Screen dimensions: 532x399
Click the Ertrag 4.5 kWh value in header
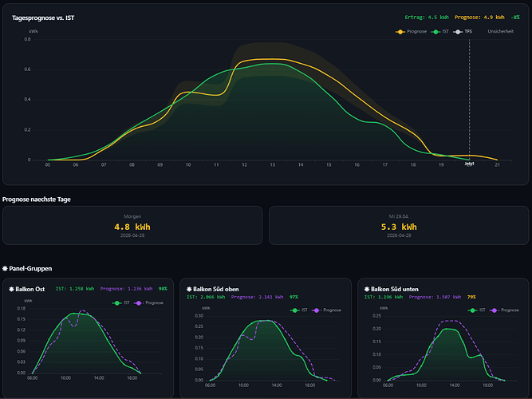point(427,16)
